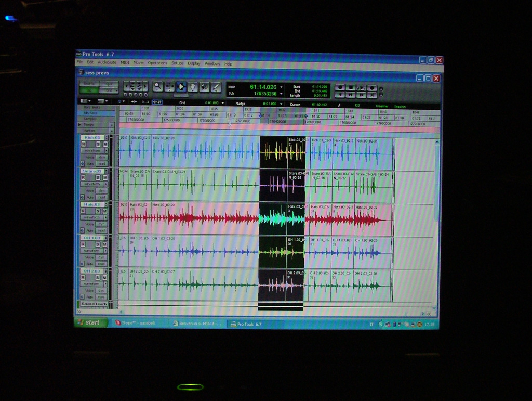Choose the Grabber hand tool
The width and height of the screenshot is (532, 401).
tap(193, 87)
